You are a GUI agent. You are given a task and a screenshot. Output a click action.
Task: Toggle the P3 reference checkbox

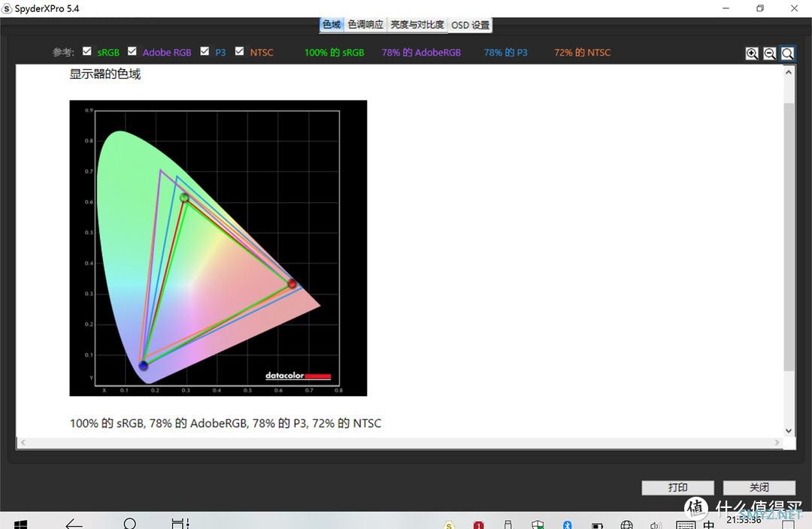pos(205,51)
